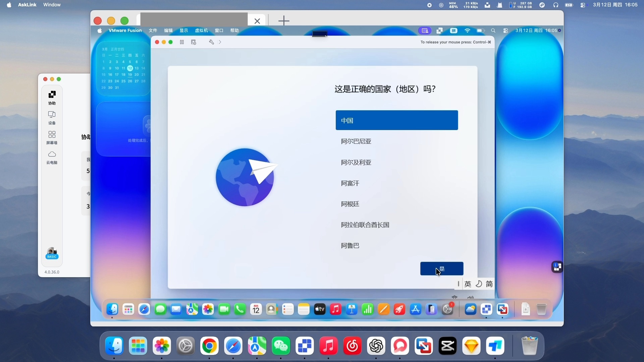The height and width of the screenshot is (362, 644).
Task: Select 阿鲁巴 in the country list
Action: [x=397, y=246]
